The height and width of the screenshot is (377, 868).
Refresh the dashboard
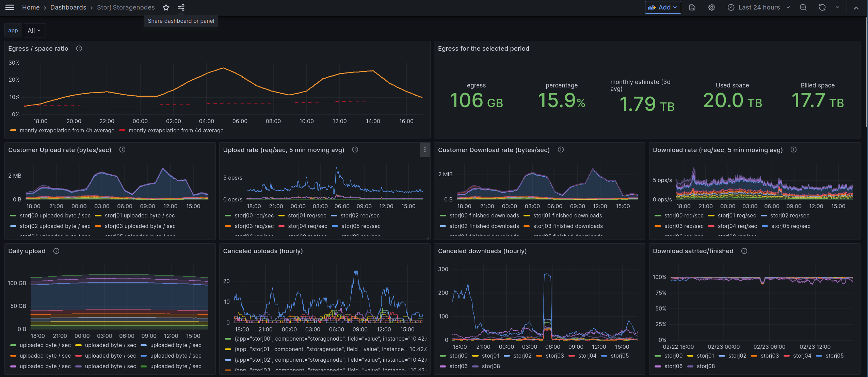[822, 7]
